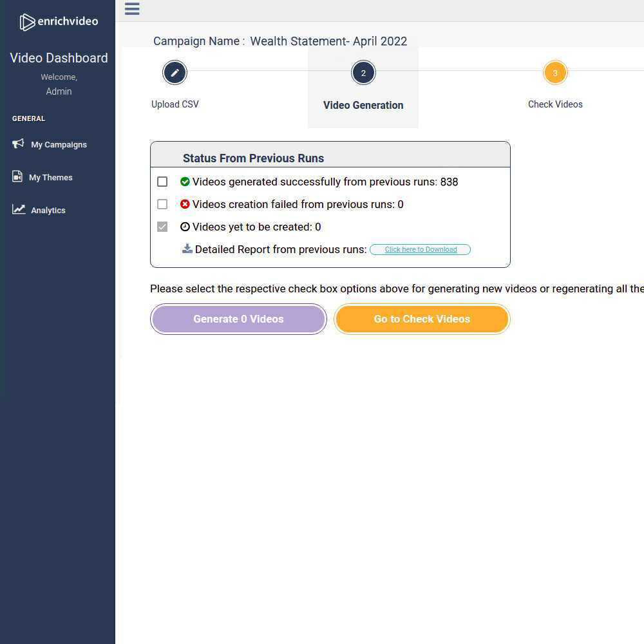This screenshot has height=644, width=644.
Task: Click the pencil icon on Upload CSV step
Action: pyautogui.click(x=175, y=72)
